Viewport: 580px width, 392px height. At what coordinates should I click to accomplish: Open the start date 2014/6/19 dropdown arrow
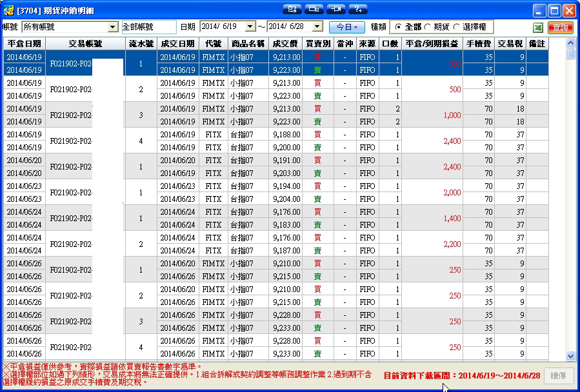(250, 26)
